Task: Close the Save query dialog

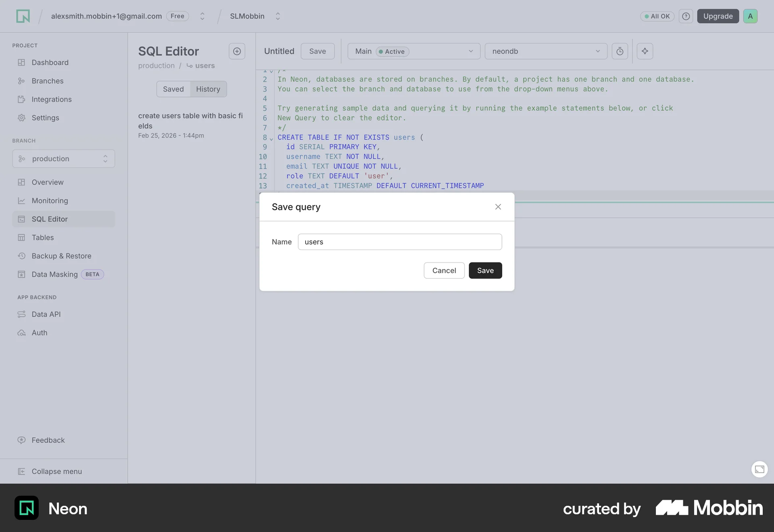Action: coord(498,207)
